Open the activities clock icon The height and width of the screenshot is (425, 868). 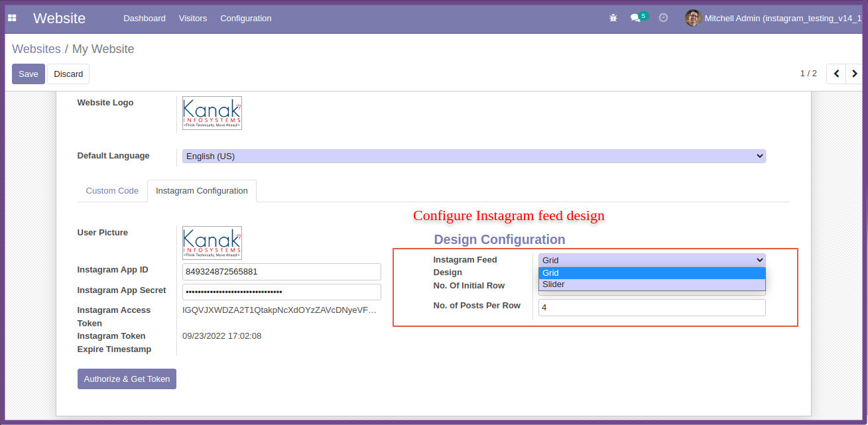coord(663,18)
